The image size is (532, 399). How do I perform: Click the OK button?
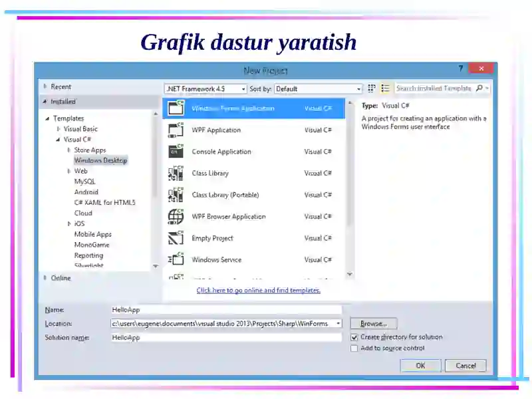click(420, 365)
